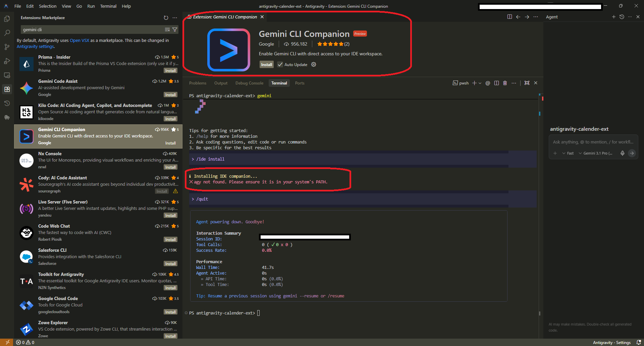Expand the Fast mode dropdown
Screen dimensions: 644x346
[x=568, y=153]
